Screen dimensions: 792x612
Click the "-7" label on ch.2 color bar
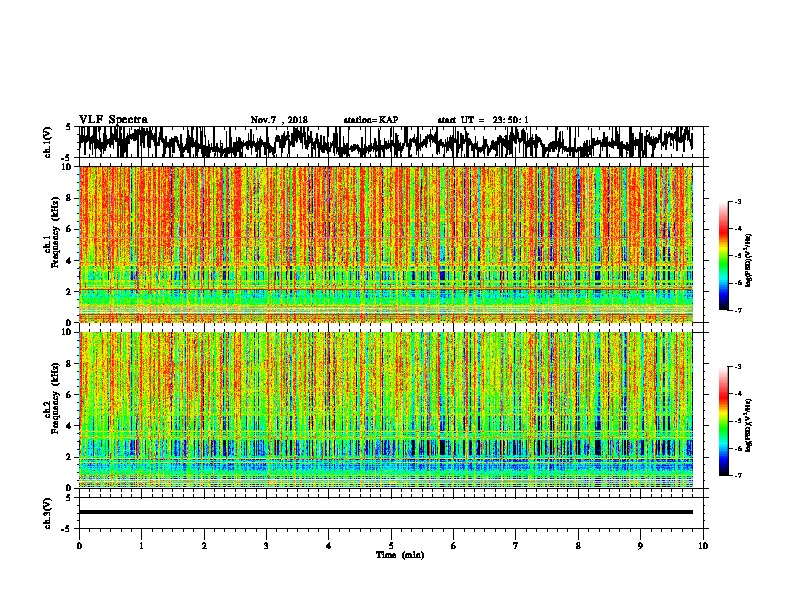point(737,475)
